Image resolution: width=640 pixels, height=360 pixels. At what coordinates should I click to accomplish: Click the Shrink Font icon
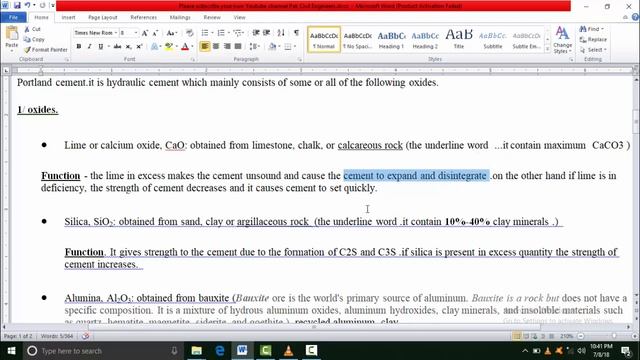pos(156,33)
